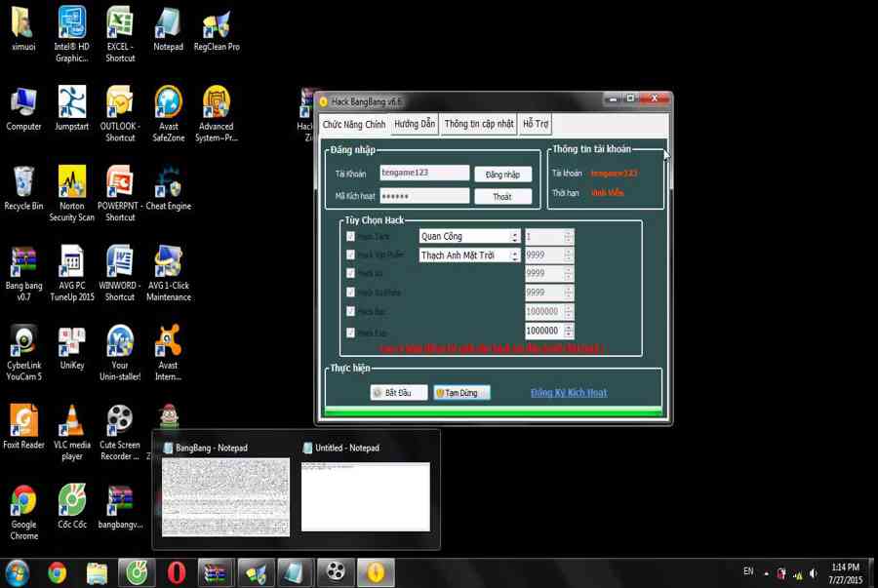The height and width of the screenshot is (588, 878).
Task: Toggle the Hack Vật Phẩm checkbox
Action: click(x=351, y=255)
